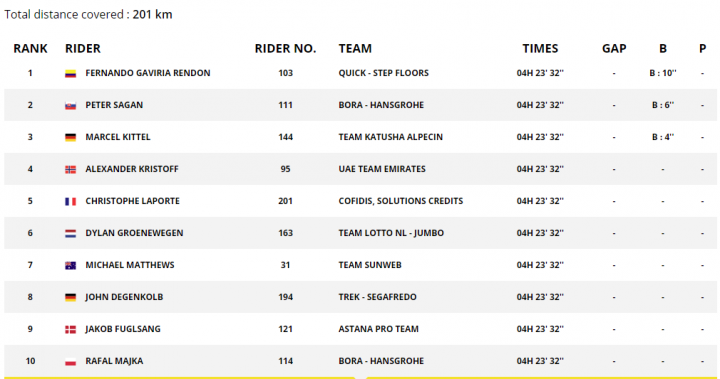The image size is (720, 379).
Task: Open John Degenkolb rider name
Action: click(x=124, y=297)
